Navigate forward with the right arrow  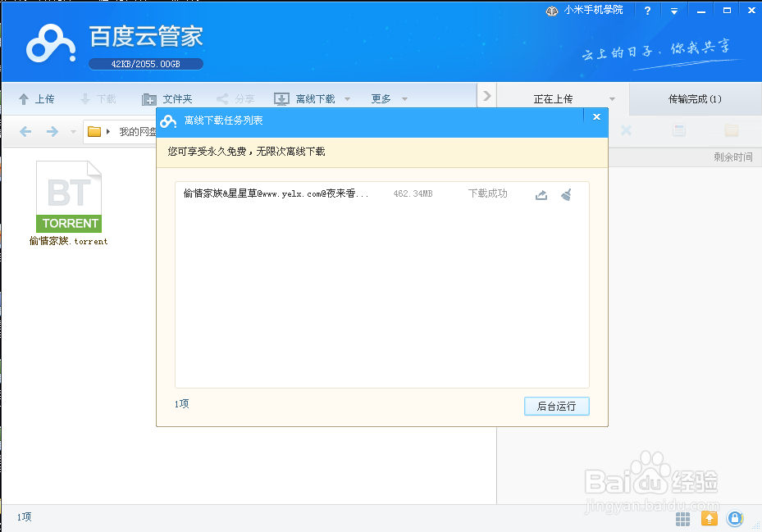52,131
